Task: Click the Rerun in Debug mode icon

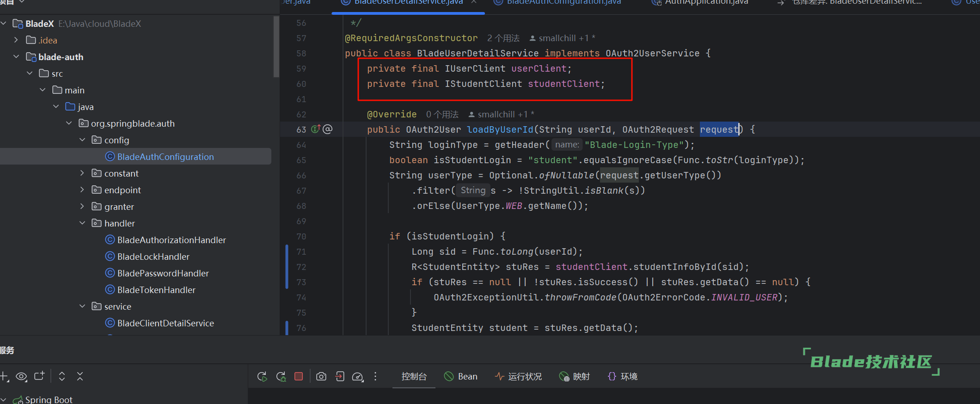Action: (281, 377)
